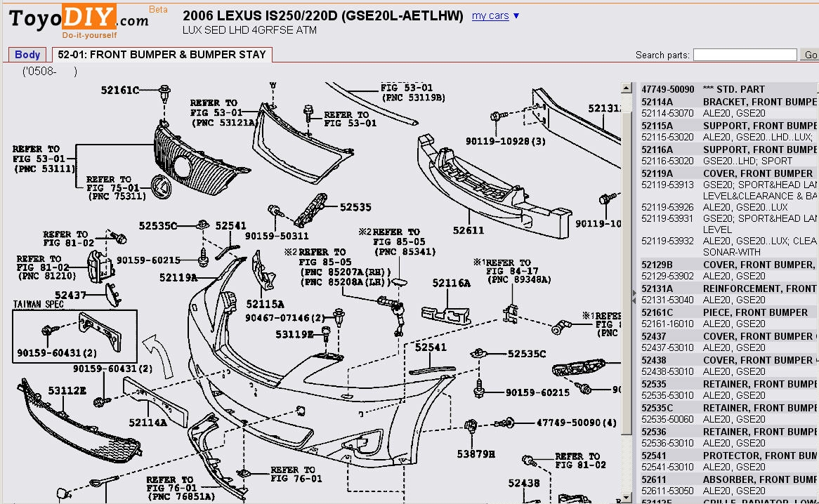Select part label 53112E in diagram
The width and height of the screenshot is (819, 504).
tap(67, 390)
